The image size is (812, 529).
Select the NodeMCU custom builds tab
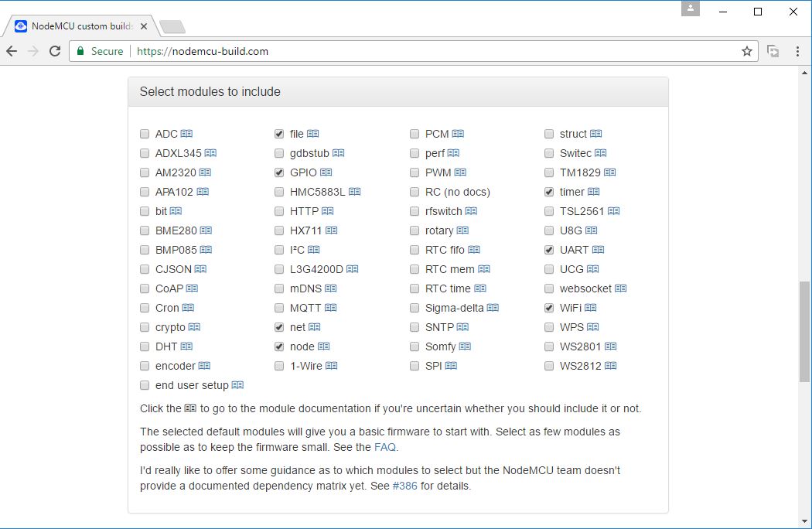(x=81, y=26)
